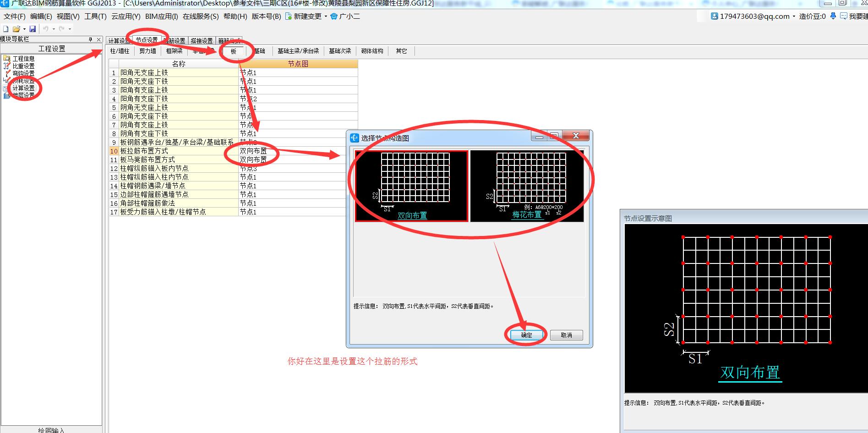
Task: Open the 文件(F) menu
Action: click(x=15, y=16)
